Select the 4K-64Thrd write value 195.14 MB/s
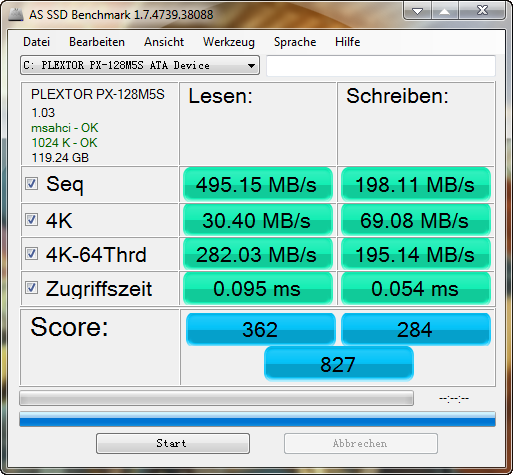This screenshot has height=475, width=513. coord(416,254)
